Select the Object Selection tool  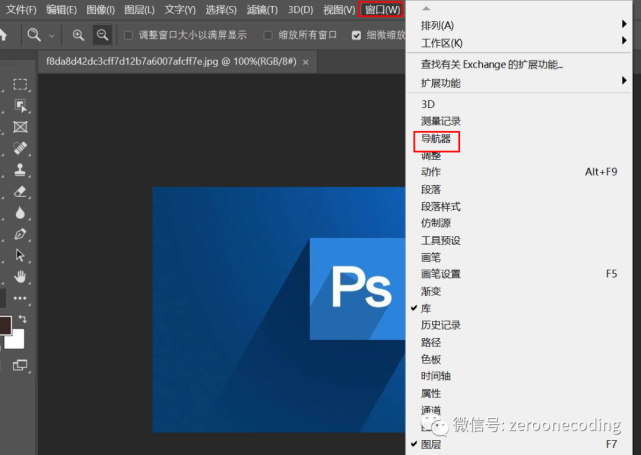click(x=20, y=105)
